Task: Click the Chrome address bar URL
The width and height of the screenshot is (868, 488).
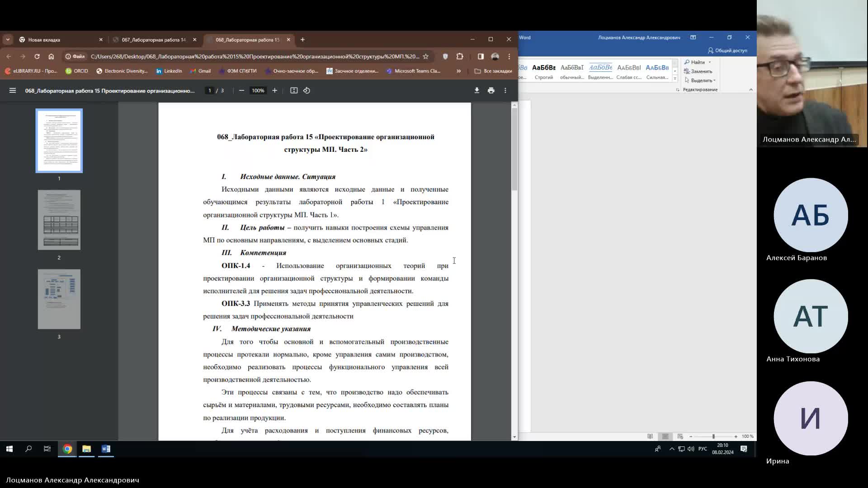Action: point(255,56)
